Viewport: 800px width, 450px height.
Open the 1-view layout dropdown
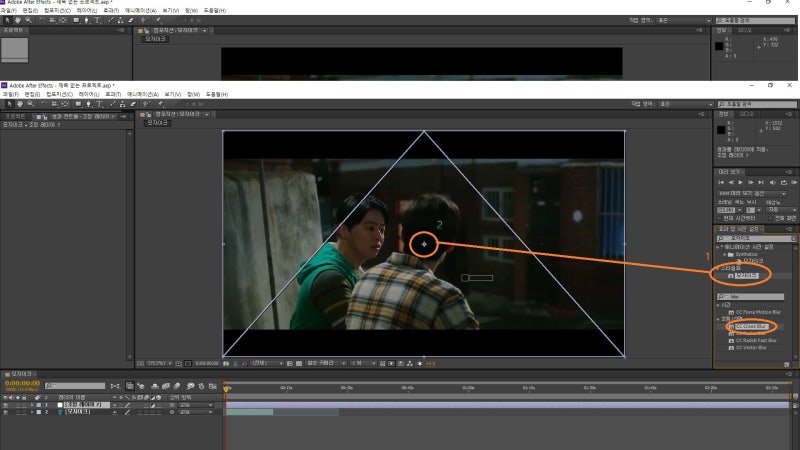point(363,363)
